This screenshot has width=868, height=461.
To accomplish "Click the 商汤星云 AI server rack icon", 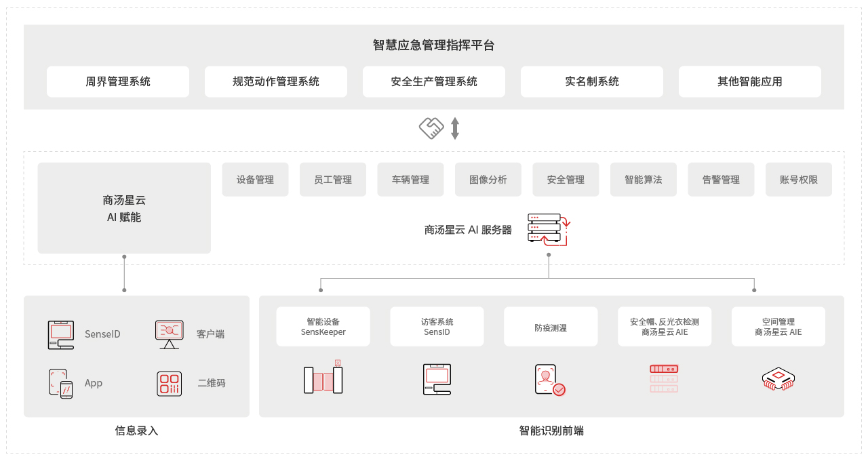I will pyautogui.click(x=548, y=230).
